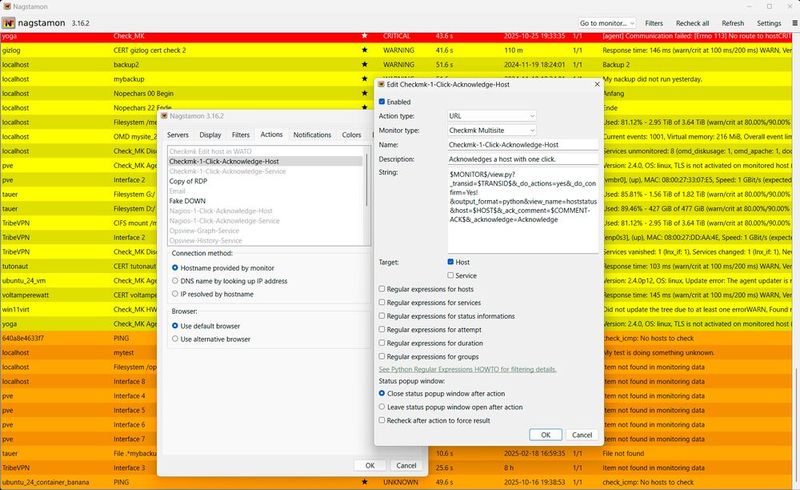Click the Name input field

click(x=523, y=144)
